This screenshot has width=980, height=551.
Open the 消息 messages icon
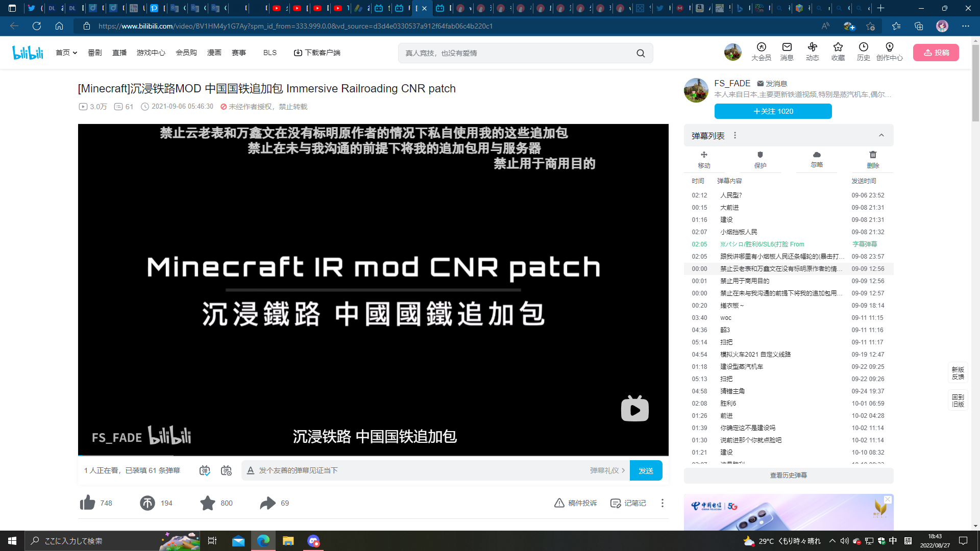[787, 47]
